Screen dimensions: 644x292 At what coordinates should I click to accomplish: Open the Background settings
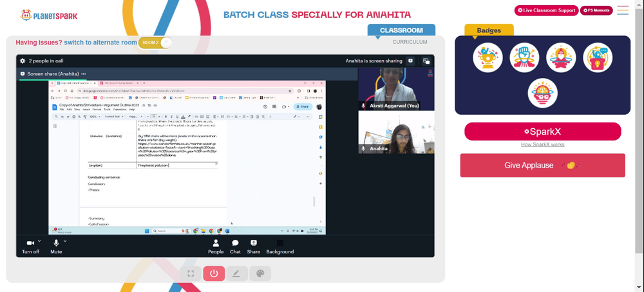(279, 244)
